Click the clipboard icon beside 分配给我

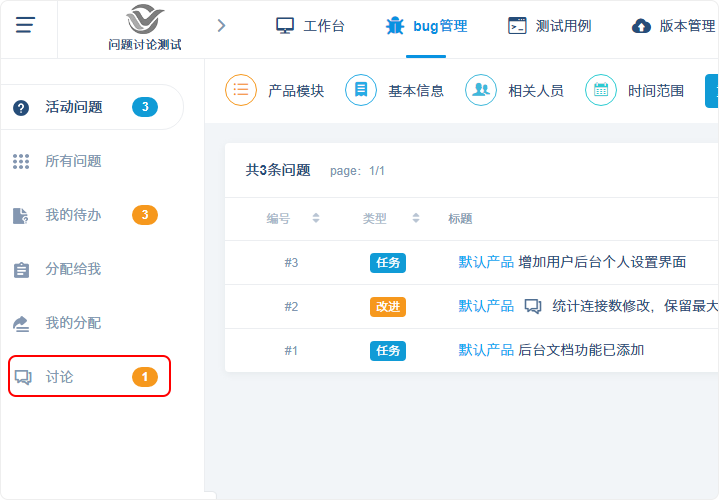(21, 270)
